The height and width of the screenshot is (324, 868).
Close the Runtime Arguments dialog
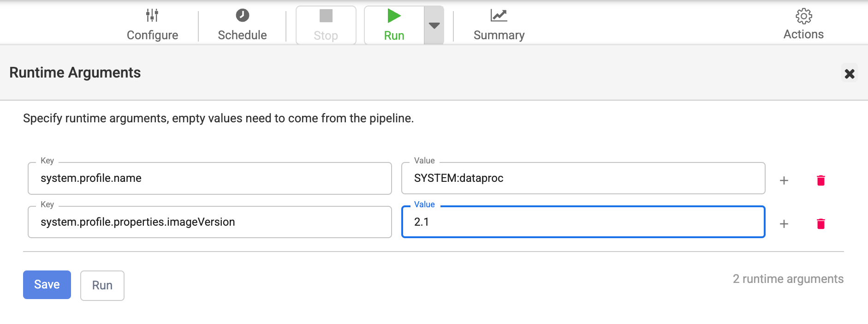(x=850, y=73)
